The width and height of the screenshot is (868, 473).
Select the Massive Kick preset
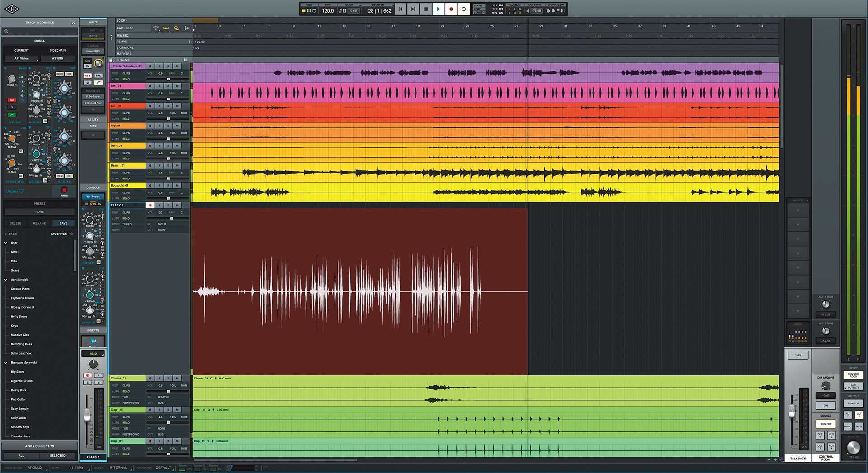(x=20, y=335)
